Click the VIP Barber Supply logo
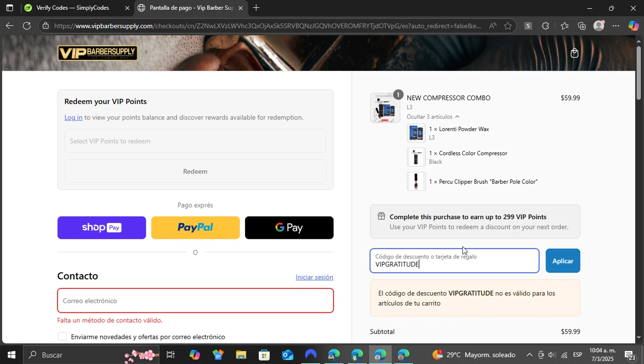The image size is (644, 364). point(97,53)
